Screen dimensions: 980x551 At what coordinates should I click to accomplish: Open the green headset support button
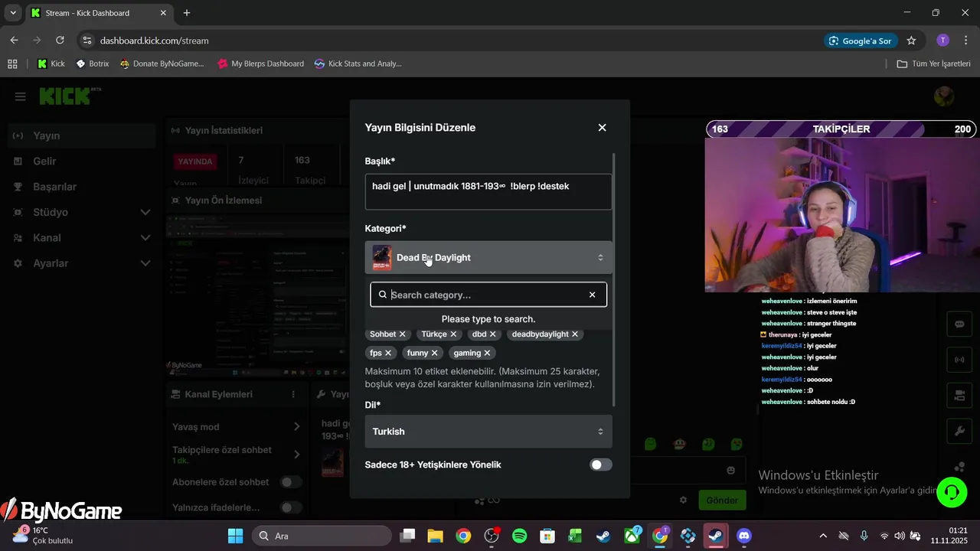click(x=952, y=492)
